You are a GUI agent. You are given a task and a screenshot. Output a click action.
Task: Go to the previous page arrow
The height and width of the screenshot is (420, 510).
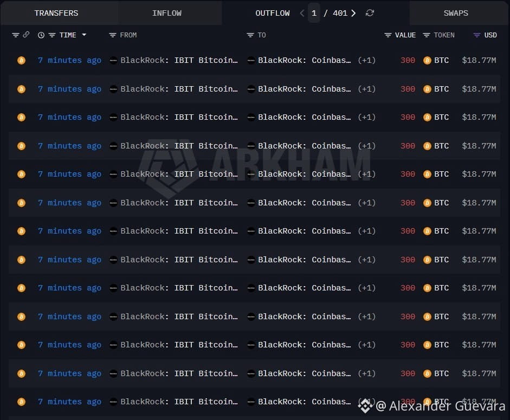[x=302, y=13]
